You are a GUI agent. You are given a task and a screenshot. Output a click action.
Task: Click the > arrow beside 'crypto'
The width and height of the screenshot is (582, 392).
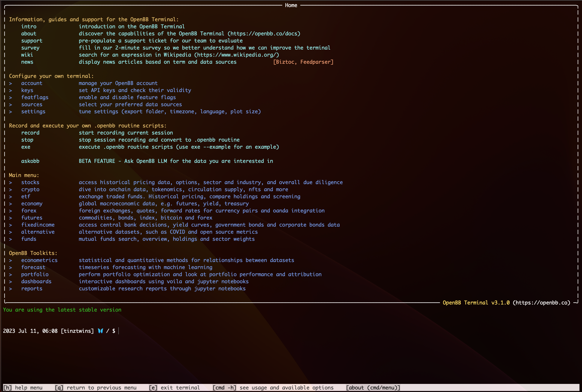[11, 190]
